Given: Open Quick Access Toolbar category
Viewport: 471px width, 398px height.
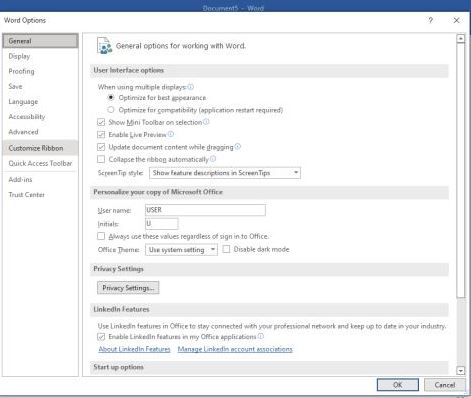Looking at the screenshot, I should pos(40,163).
